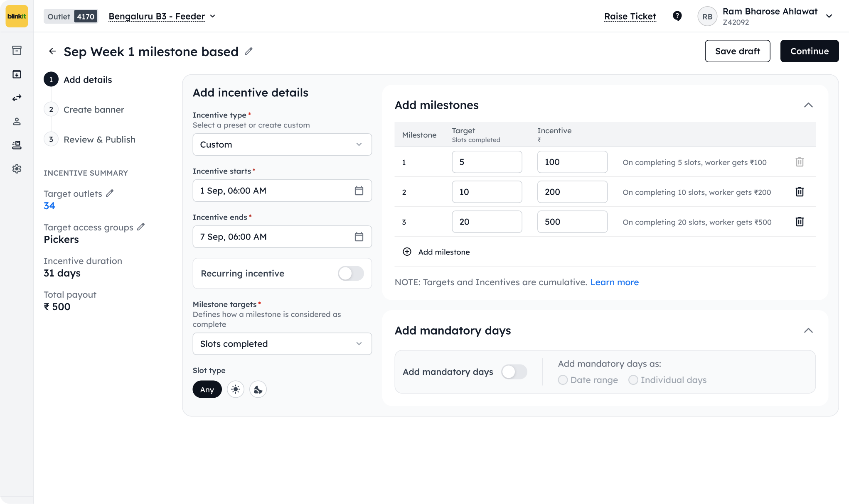Select the Any slot type chip
Viewport: 849px width, 504px height.
pos(207,389)
